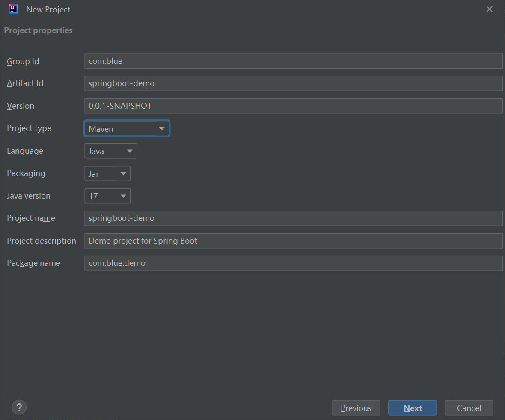Click the Project description input field
Image resolution: width=505 pixels, height=420 pixels.
294,241
